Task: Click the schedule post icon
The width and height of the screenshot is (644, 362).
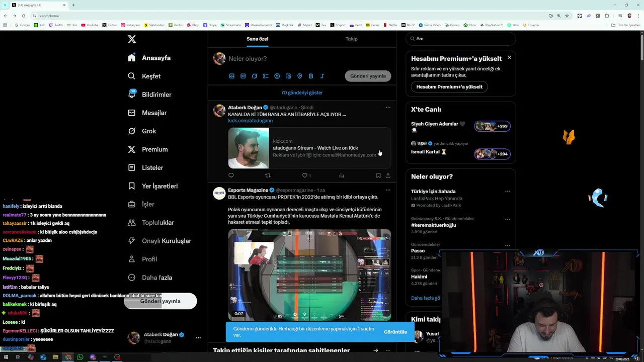Action: [288, 76]
